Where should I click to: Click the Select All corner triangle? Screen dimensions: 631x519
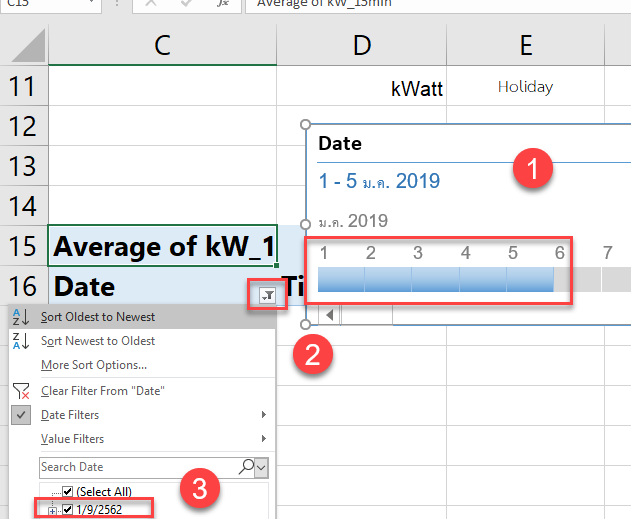point(24,48)
